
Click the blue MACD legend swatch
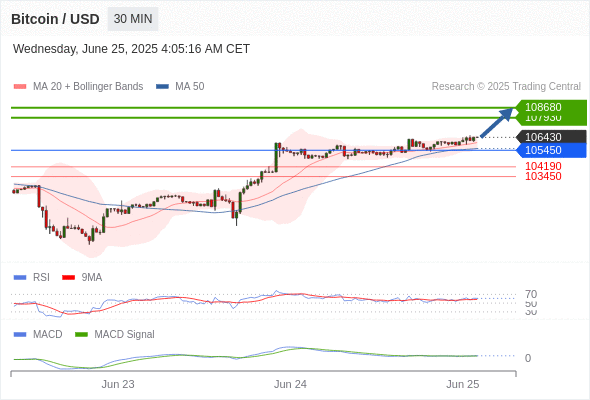click(20, 335)
